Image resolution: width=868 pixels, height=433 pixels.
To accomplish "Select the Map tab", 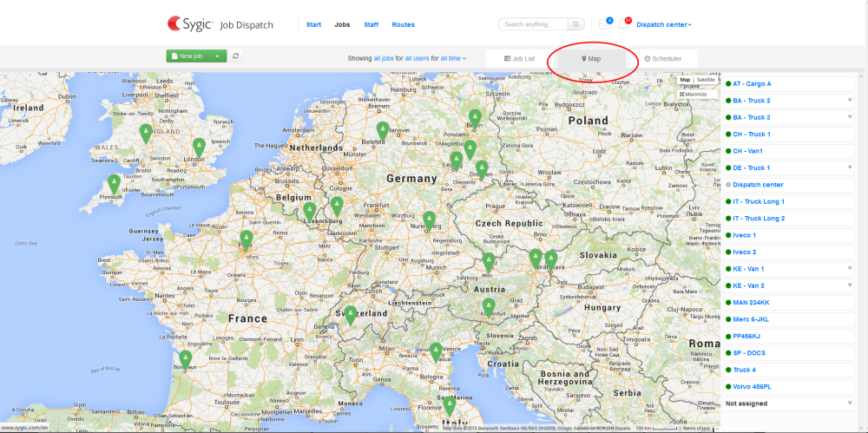I will coord(590,58).
